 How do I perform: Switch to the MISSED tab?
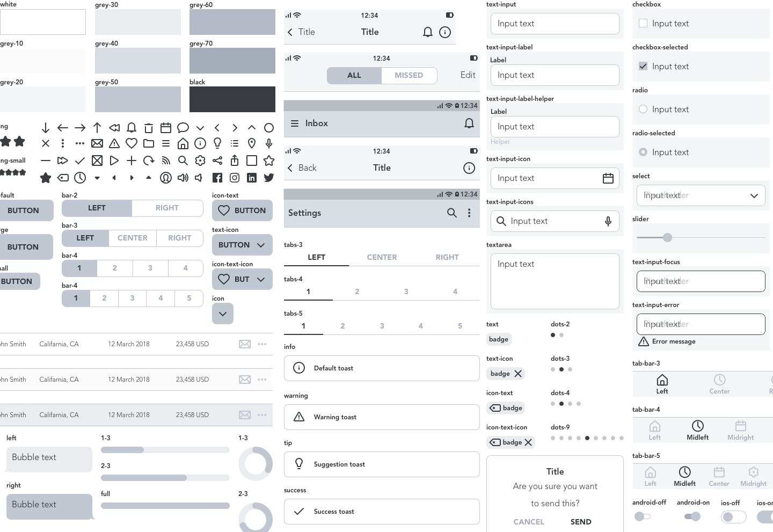pyautogui.click(x=409, y=75)
